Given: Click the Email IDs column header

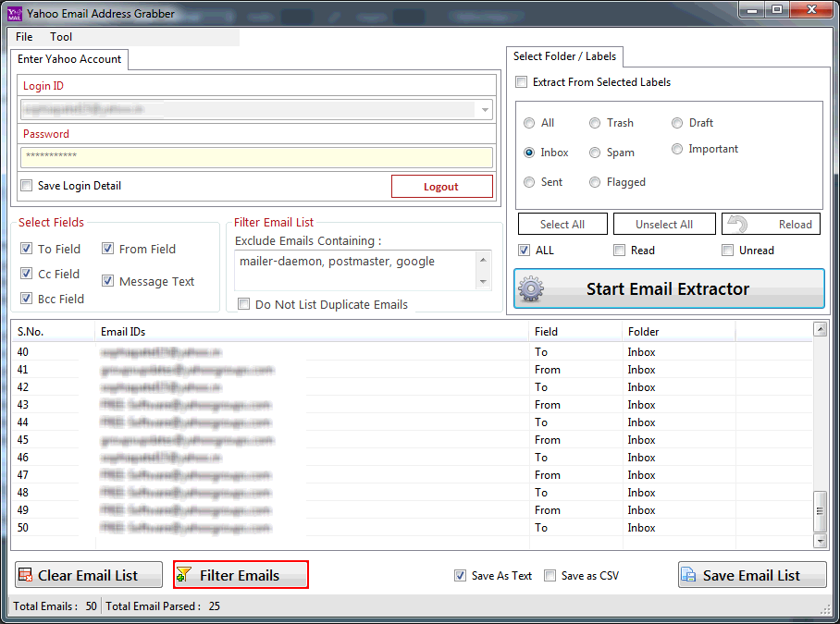Looking at the screenshot, I should [312, 331].
